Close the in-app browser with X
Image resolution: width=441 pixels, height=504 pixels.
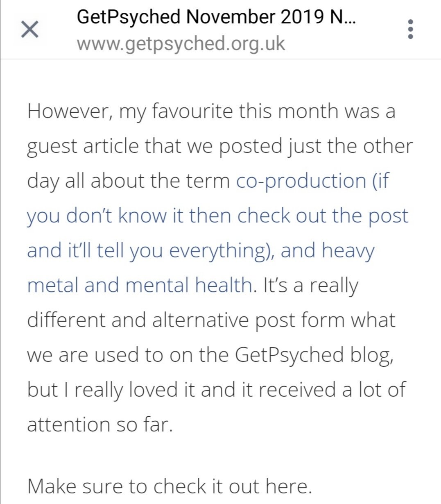click(x=29, y=30)
